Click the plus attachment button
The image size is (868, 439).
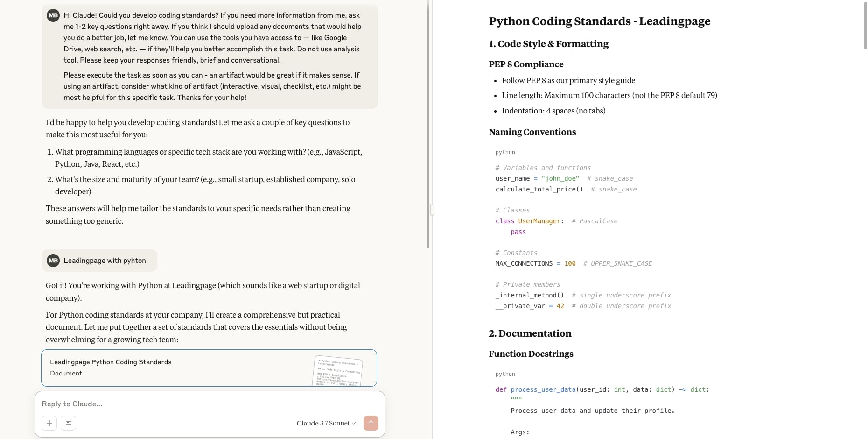tap(49, 423)
